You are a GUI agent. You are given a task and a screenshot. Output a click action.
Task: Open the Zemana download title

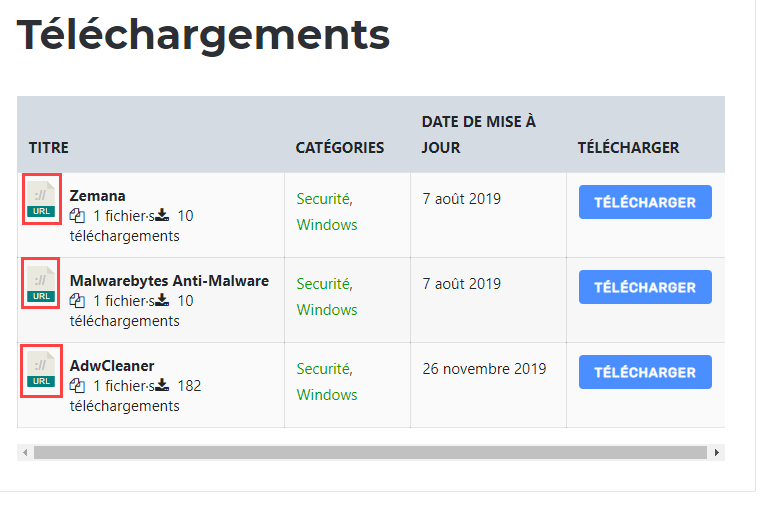[x=97, y=196]
